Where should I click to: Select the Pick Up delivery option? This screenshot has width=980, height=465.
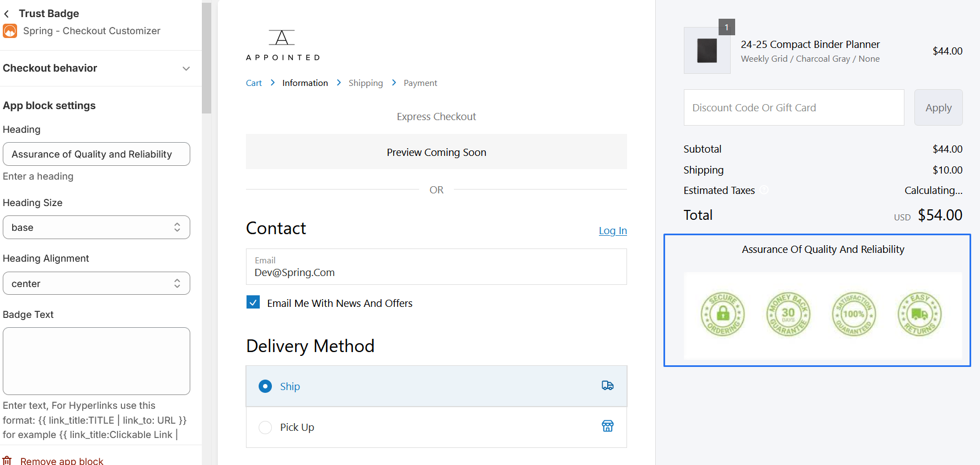[x=265, y=428]
